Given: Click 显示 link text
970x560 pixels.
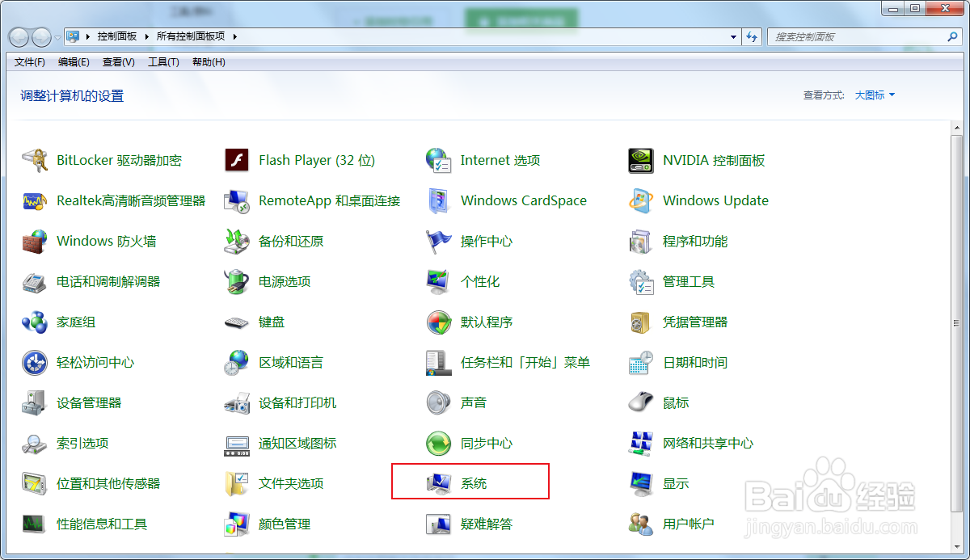Looking at the screenshot, I should point(676,483).
